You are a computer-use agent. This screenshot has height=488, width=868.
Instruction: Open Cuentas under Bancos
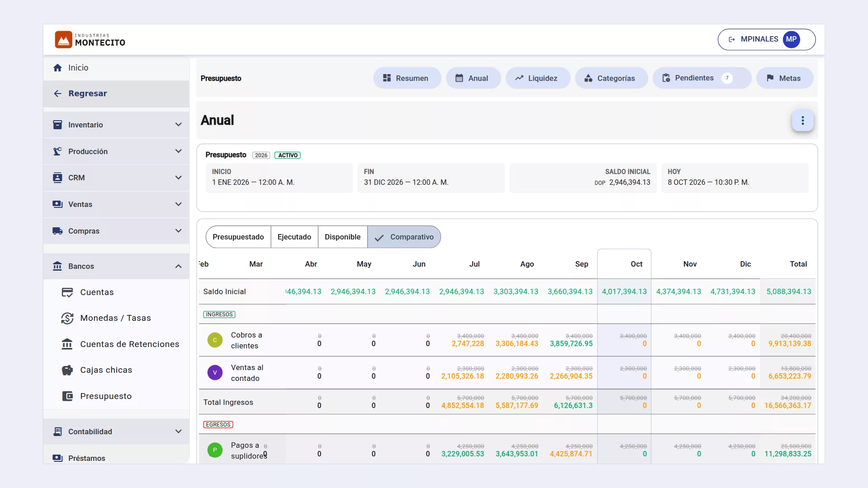pos(116,292)
